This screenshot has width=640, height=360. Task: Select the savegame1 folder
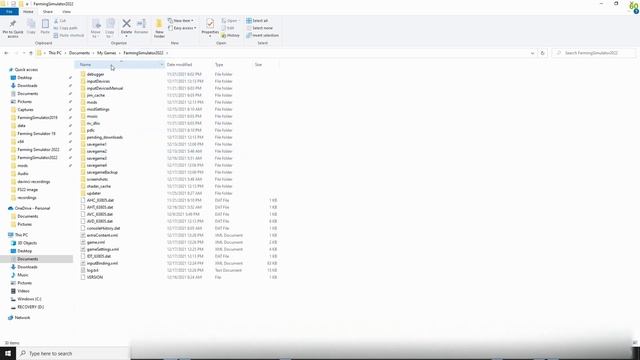96,144
